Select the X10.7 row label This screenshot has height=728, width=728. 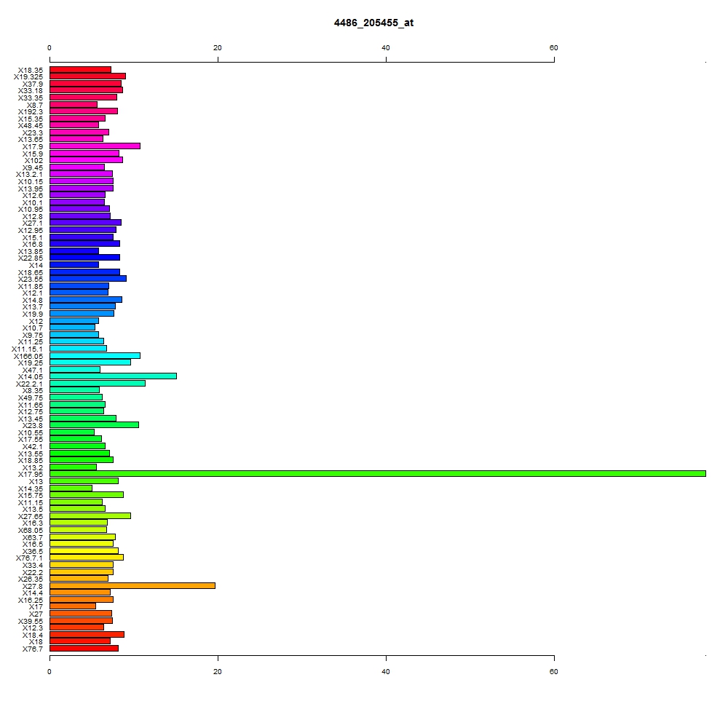(33, 328)
